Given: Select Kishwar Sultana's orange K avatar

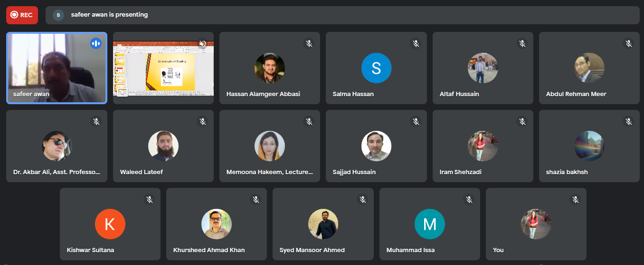Looking at the screenshot, I should point(110,224).
